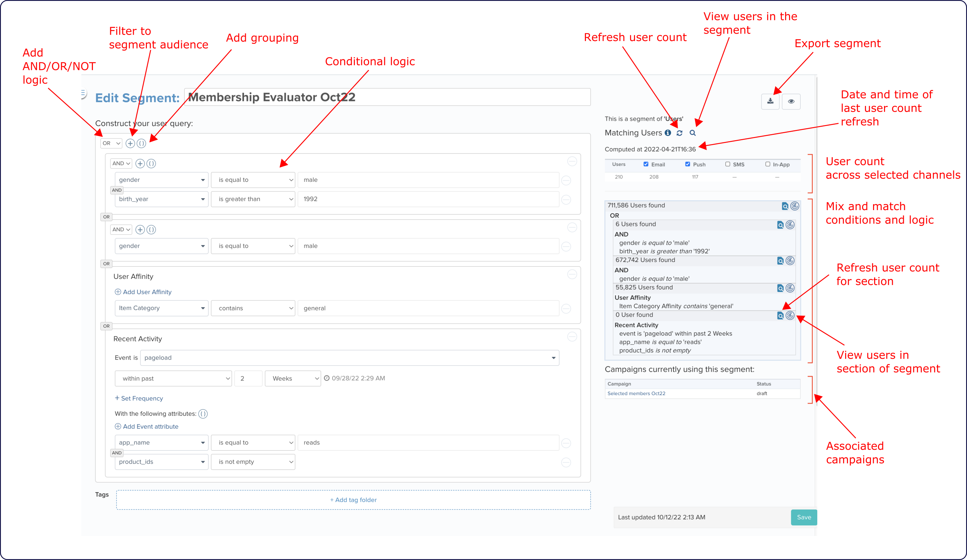The image size is (967, 560).
Task: Export the segment using the download icon
Action: click(770, 101)
